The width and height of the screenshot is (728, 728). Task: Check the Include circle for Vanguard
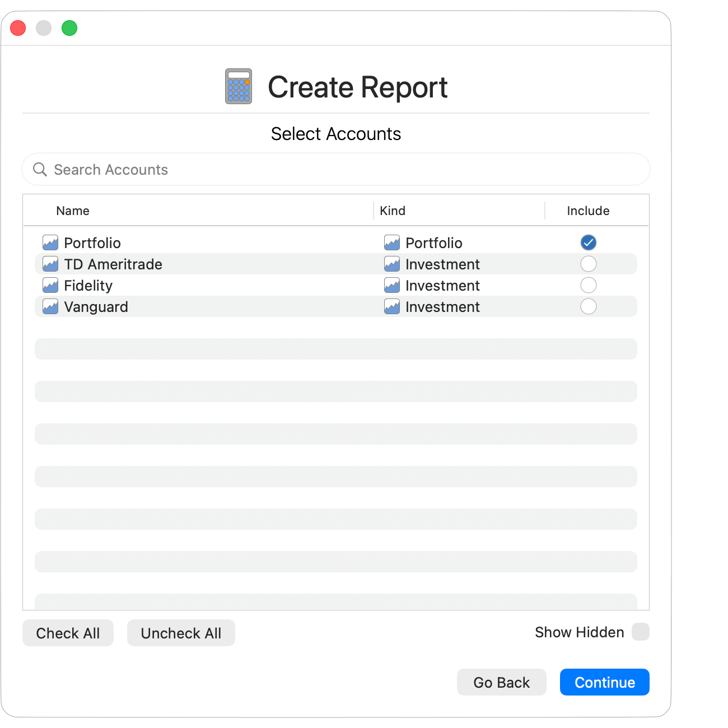tap(588, 306)
